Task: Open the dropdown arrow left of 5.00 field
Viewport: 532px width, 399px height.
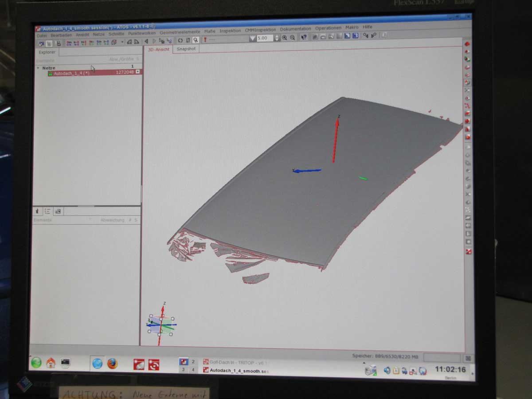Action: [x=252, y=39]
